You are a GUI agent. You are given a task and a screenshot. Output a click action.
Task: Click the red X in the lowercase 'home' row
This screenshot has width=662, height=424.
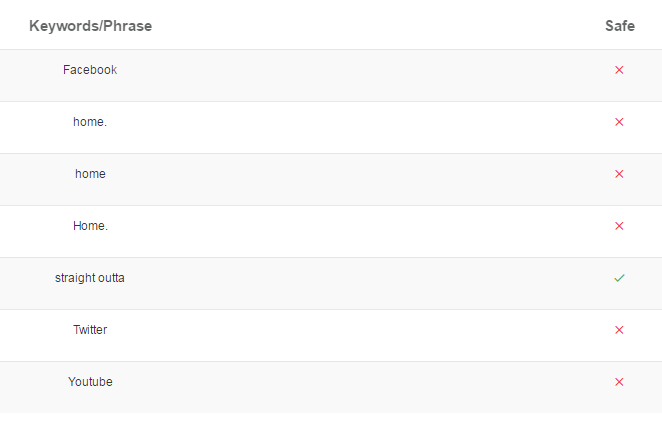(619, 174)
